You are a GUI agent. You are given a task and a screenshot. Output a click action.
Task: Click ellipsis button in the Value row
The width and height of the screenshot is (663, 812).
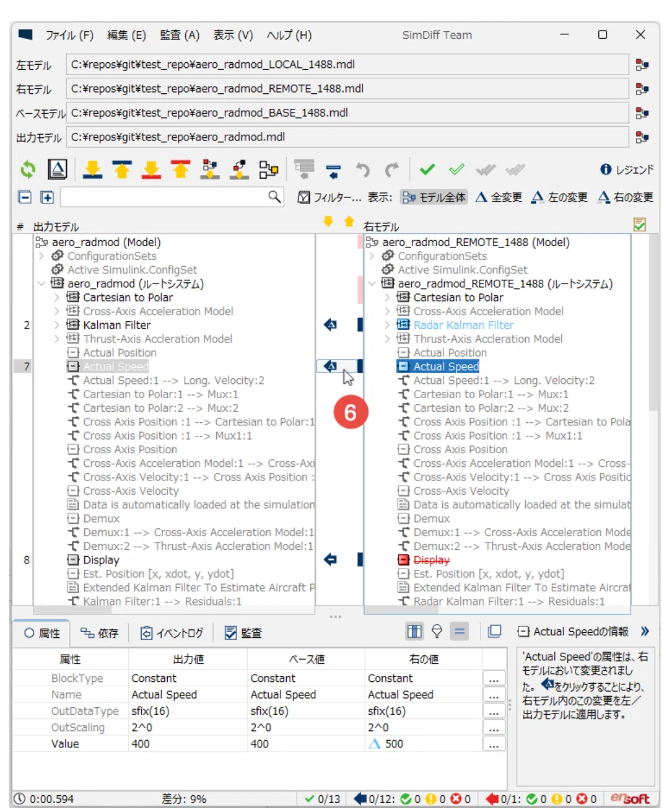(x=493, y=744)
